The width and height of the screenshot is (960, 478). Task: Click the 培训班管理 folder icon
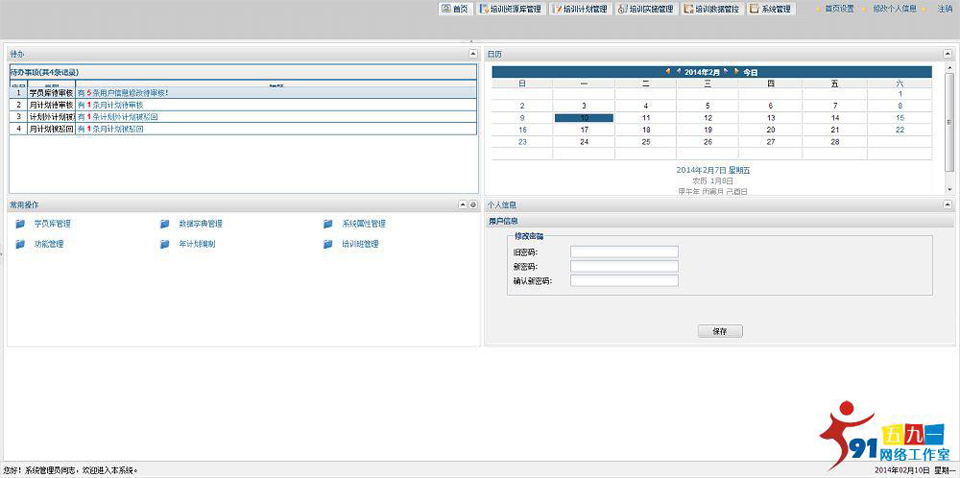tap(328, 244)
